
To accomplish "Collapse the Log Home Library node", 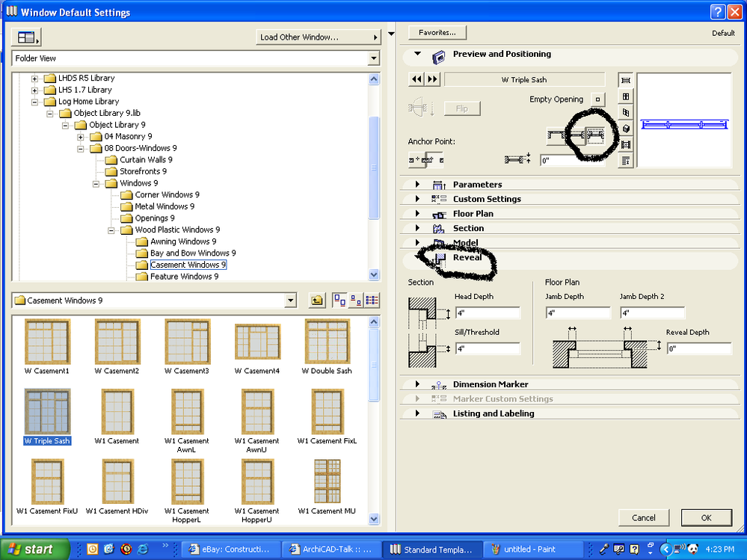I will (x=34, y=102).
